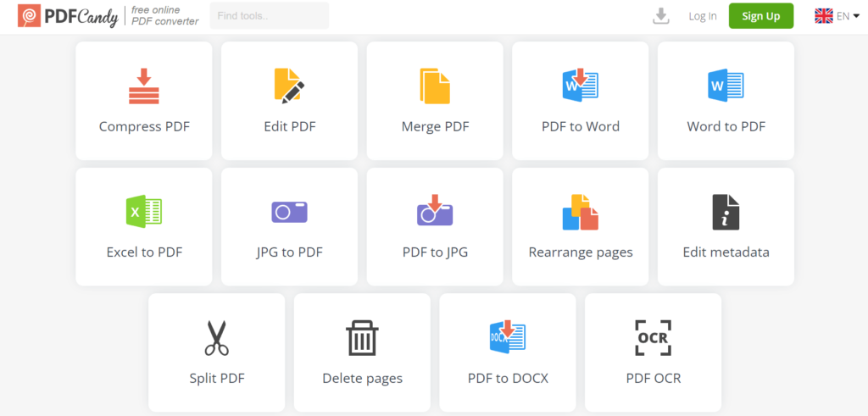
Task: Click the 'PDF to DOCX' label
Action: pyautogui.click(x=509, y=379)
